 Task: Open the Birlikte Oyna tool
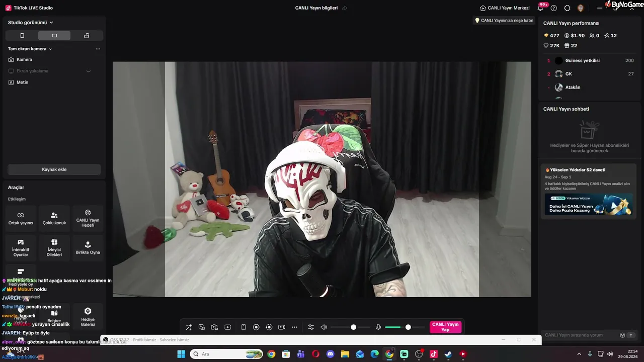(88, 248)
